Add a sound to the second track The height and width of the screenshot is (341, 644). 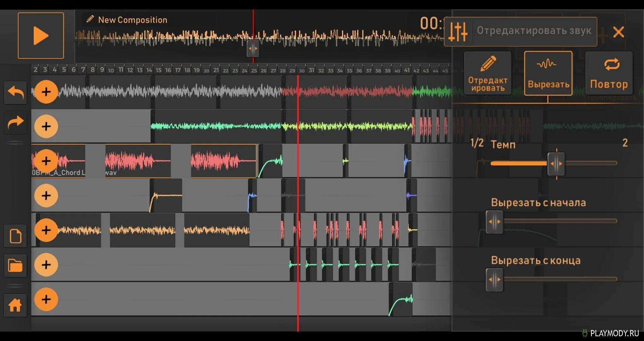pyautogui.click(x=46, y=126)
